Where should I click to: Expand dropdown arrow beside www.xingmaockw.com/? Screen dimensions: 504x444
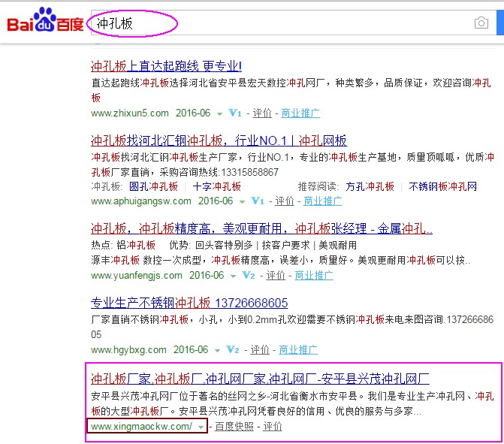[201, 427]
